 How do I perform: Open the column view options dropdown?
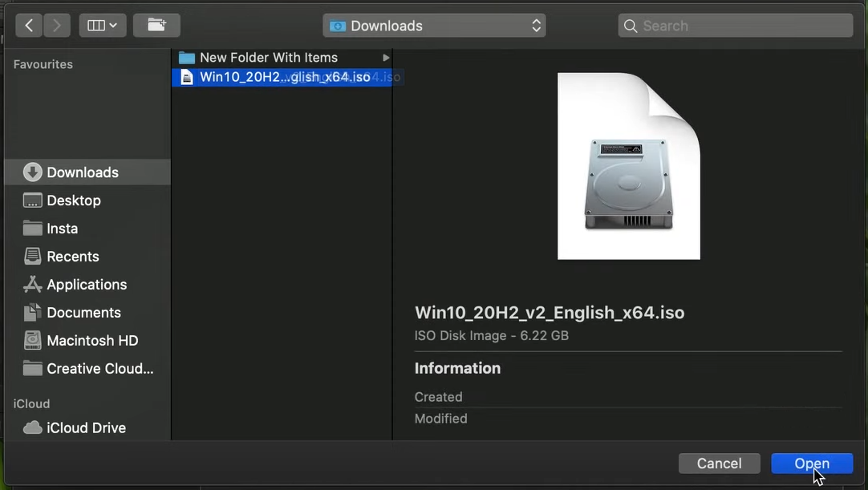(103, 26)
